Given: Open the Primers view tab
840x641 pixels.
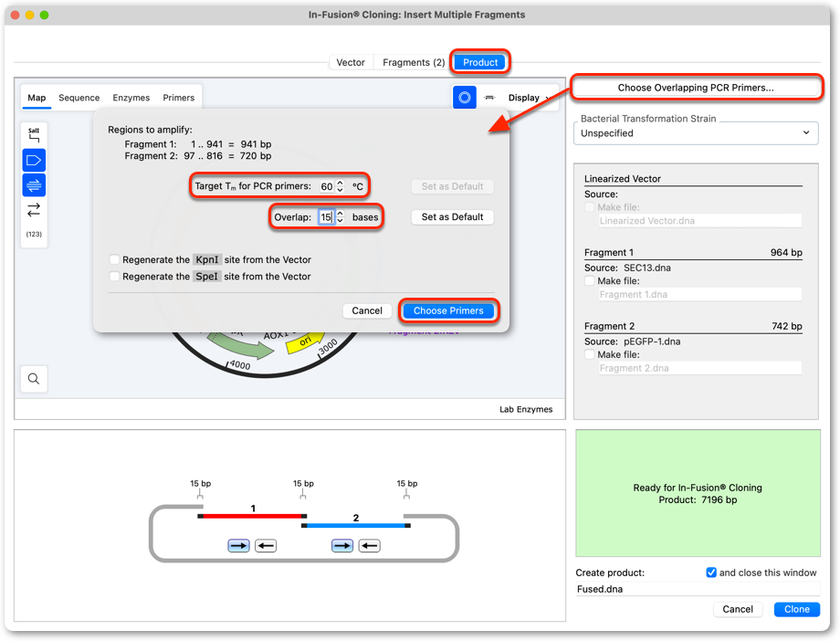Looking at the screenshot, I should pos(178,98).
